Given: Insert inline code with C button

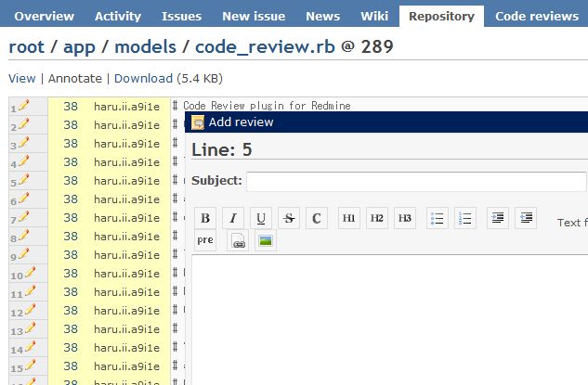Looking at the screenshot, I should tap(317, 218).
